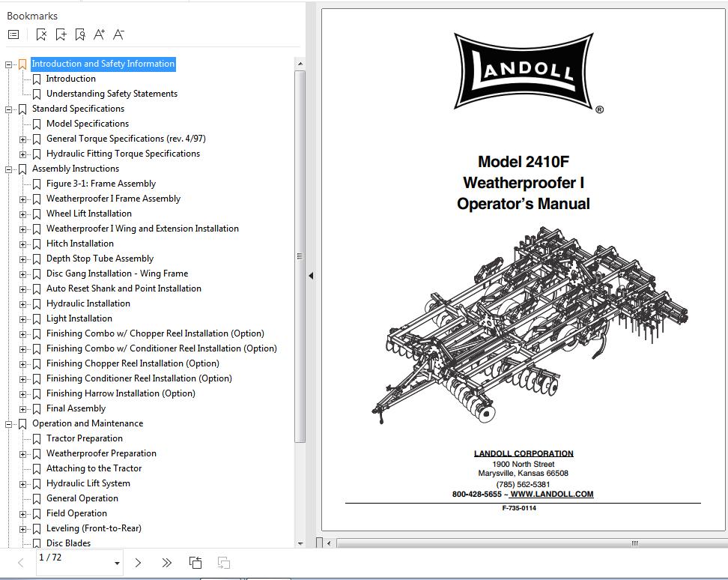Click the bookmark icon beside Disc Blades
This screenshot has width=728, height=580.
coord(37,543)
